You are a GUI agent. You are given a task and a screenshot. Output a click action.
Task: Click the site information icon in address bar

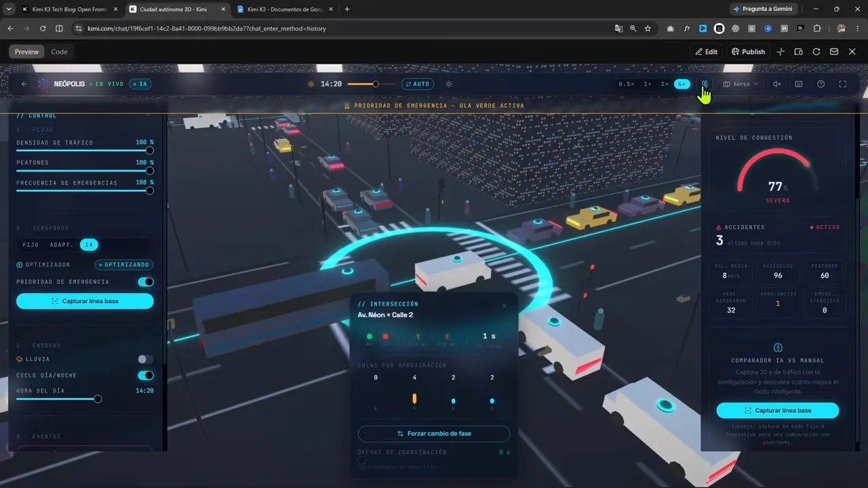coord(79,28)
